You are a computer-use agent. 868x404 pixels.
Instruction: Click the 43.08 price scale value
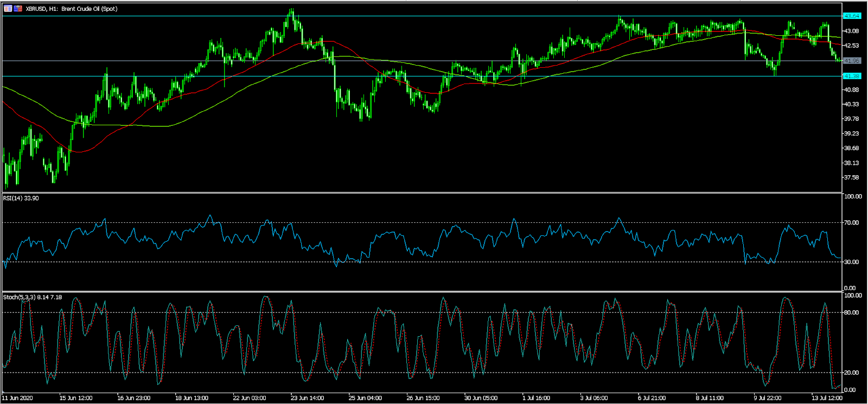coord(852,31)
